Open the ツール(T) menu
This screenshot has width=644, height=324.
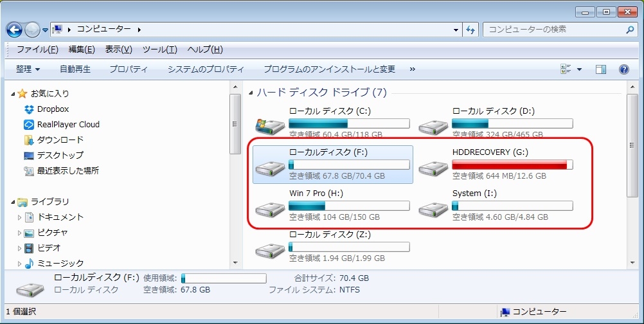(160, 50)
